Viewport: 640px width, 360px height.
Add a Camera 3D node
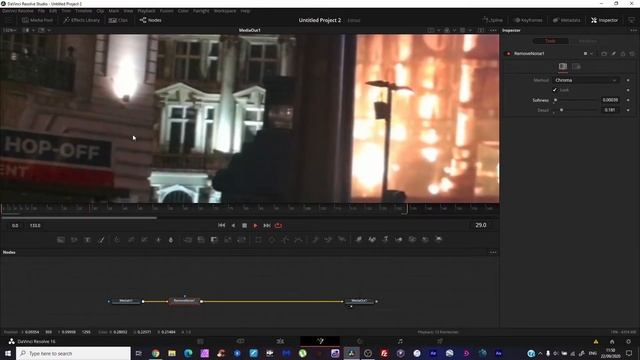click(x=412, y=240)
